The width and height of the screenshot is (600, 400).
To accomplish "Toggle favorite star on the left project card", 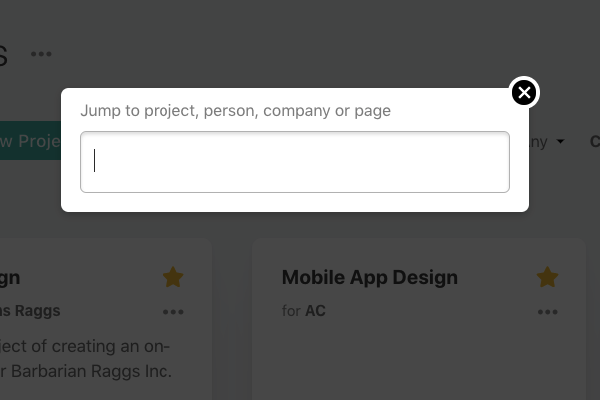I will click(x=173, y=277).
